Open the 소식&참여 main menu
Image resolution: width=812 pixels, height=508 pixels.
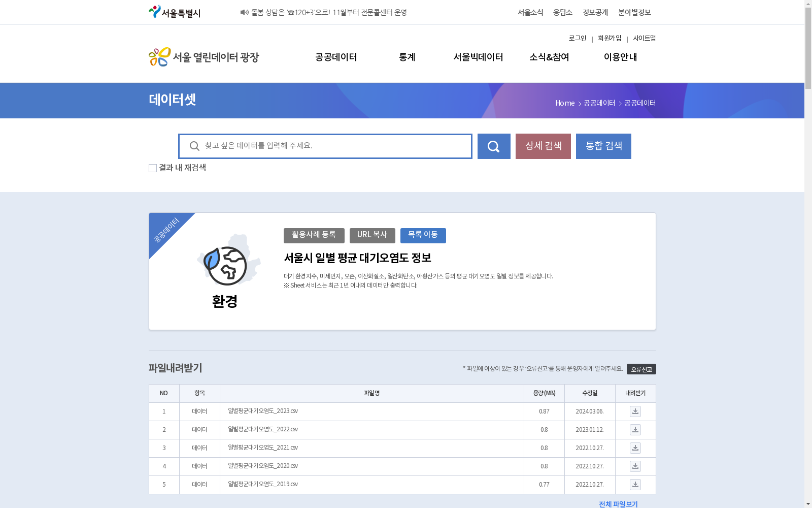pyautogui.click(x=549, y=57)
